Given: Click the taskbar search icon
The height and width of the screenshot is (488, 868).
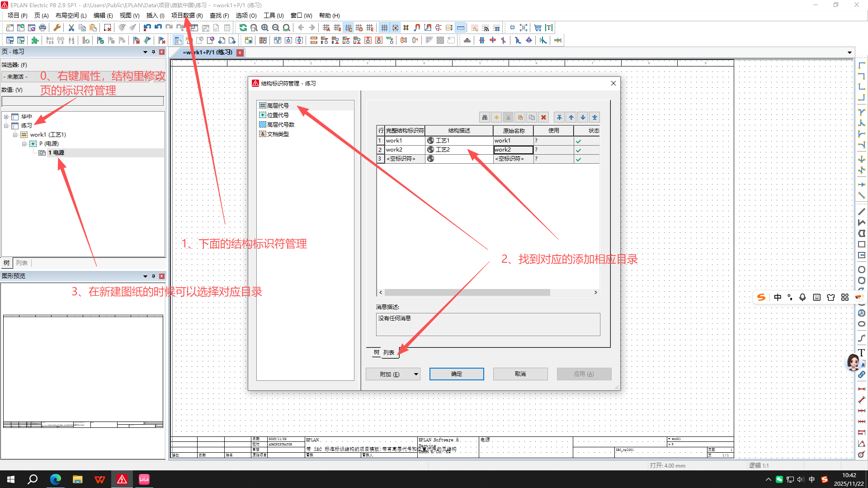Looking at the screenshot, I should tap(33, 479).
